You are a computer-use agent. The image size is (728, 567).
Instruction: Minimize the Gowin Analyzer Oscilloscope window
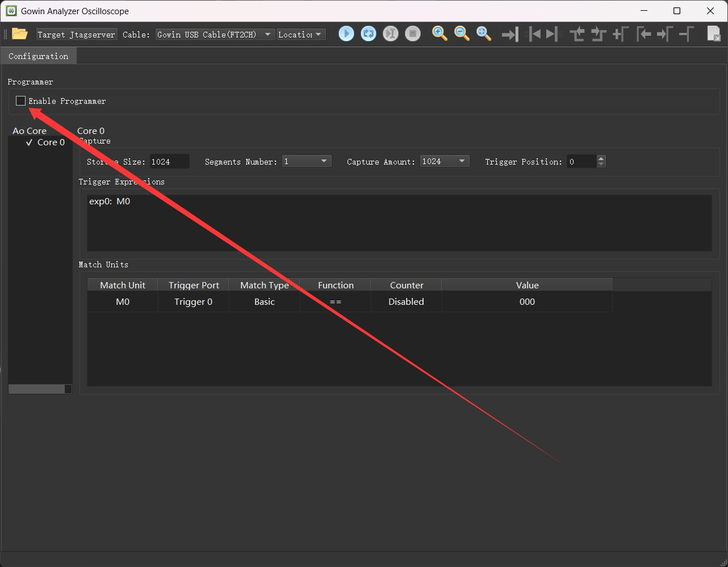[x=644, y=11]
